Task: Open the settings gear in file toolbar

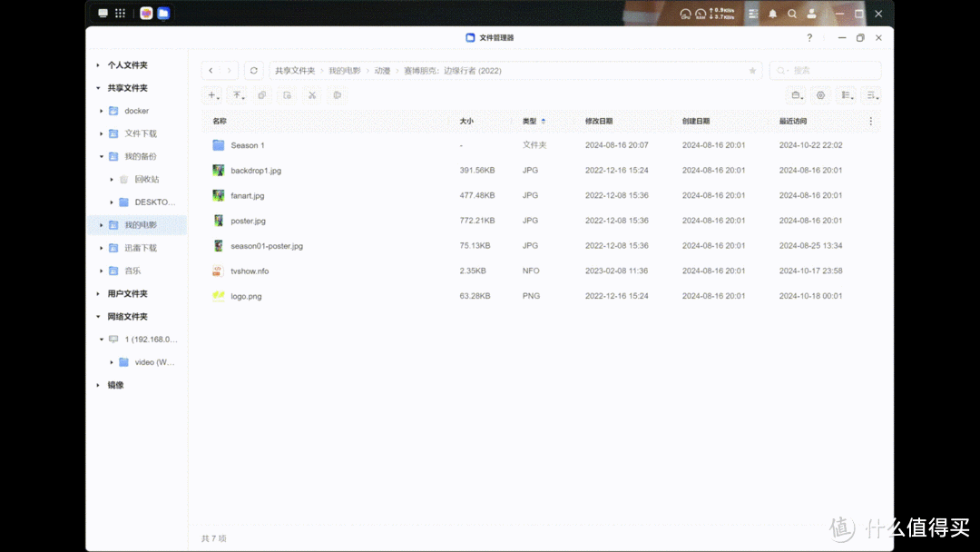Action: click(821, 95)
